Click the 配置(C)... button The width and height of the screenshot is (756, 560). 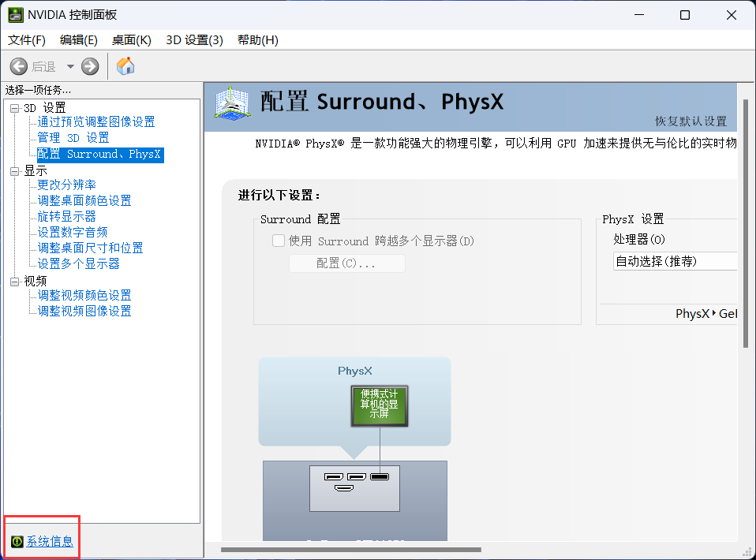coord(347,263)
